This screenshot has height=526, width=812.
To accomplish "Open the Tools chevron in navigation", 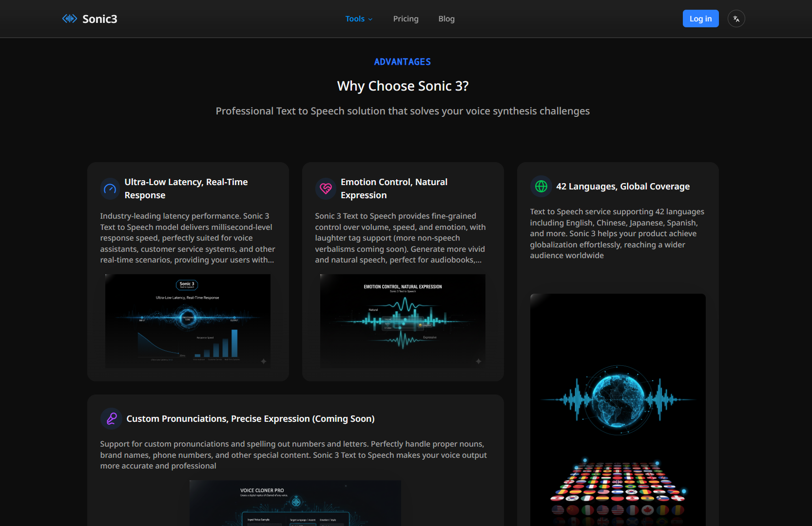I will 369,19.
